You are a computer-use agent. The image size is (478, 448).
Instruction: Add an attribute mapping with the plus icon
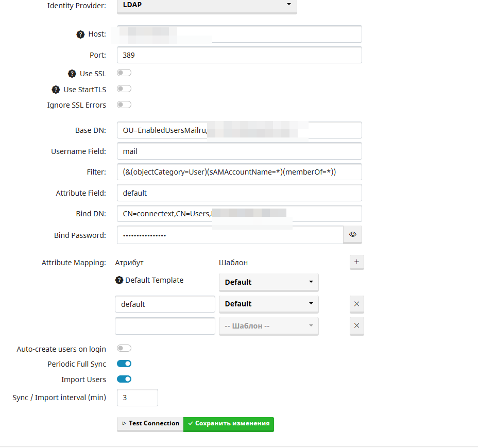click(356, 262)
